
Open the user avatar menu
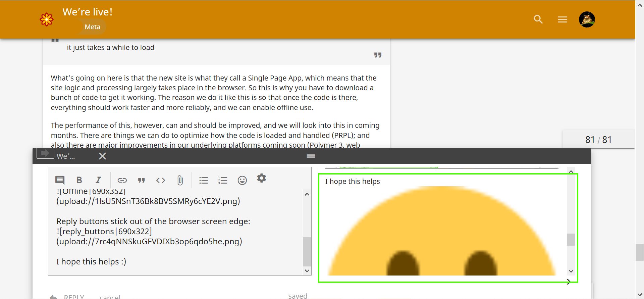click(x=587, y=19)
